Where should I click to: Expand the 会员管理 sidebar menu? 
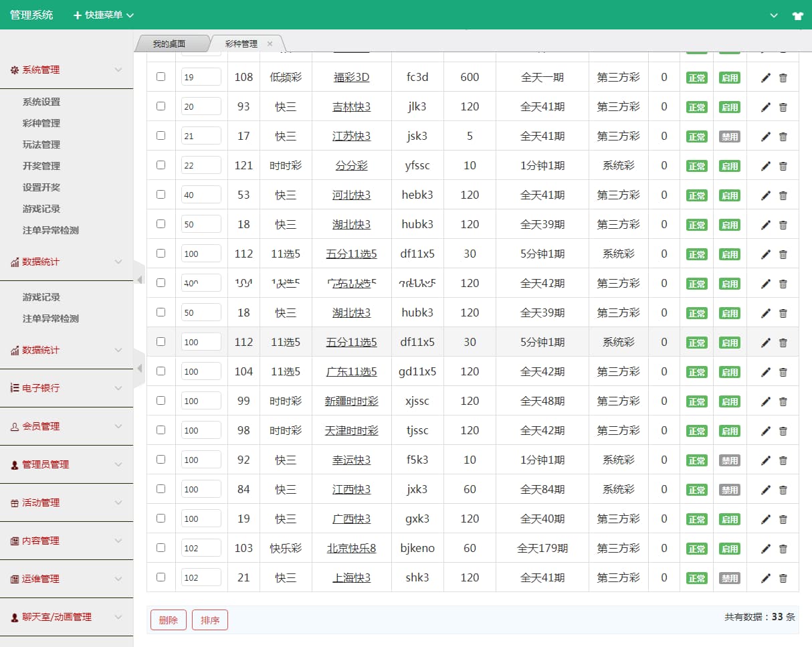pyautogui.click(x=67, y=426)
